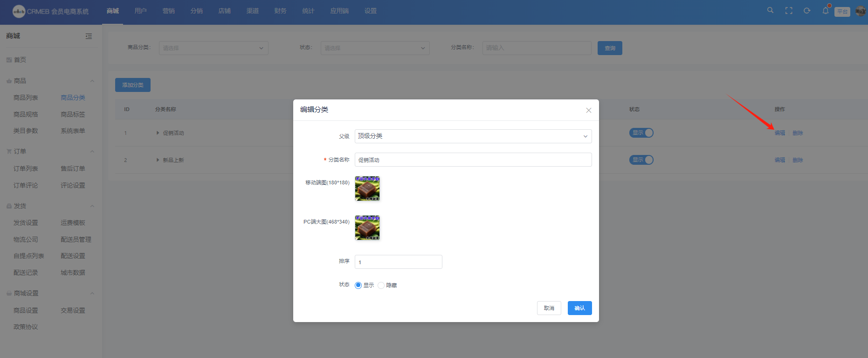The image size is (868, 358).
Task: Close the 编辑分类 dialog with X icon
Action: pos(589,110)
